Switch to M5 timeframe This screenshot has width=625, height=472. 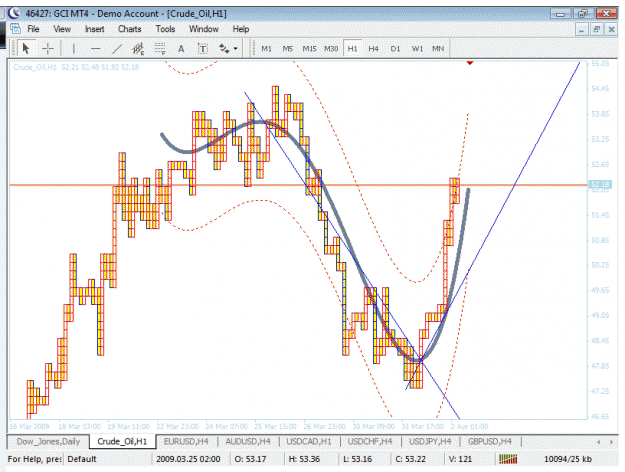(x=288, y=49)
